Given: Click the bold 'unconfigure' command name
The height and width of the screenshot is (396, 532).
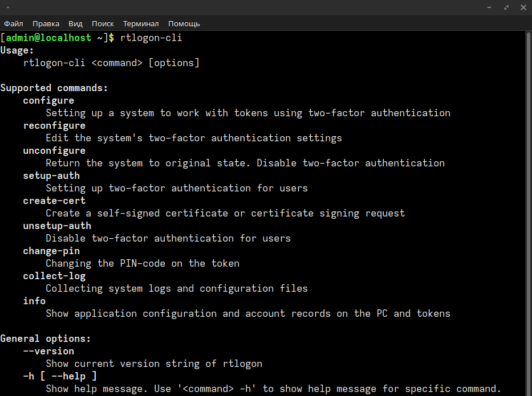Looking at the screenshot, I should coord(54,150).
